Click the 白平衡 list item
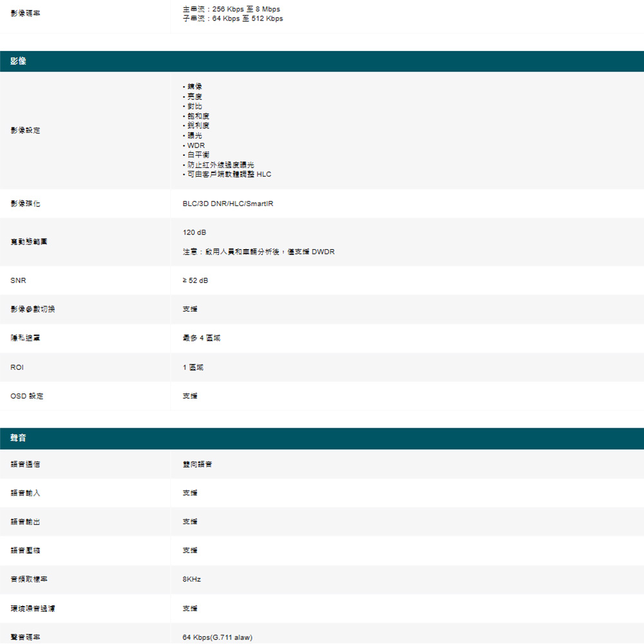 point(199,155)
